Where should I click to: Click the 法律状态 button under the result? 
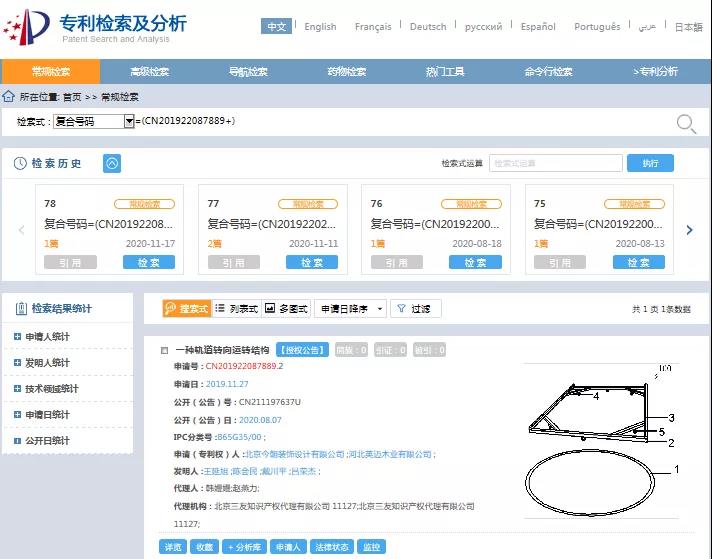click(331, 547)
